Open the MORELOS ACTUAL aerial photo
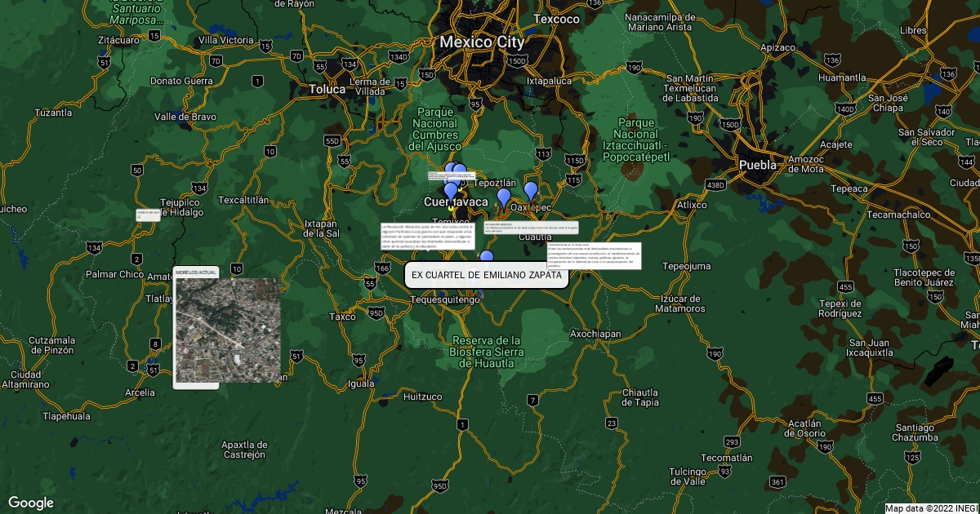Image resolution: width=980 pixels, height=514 pixels. tap(228, 330)
